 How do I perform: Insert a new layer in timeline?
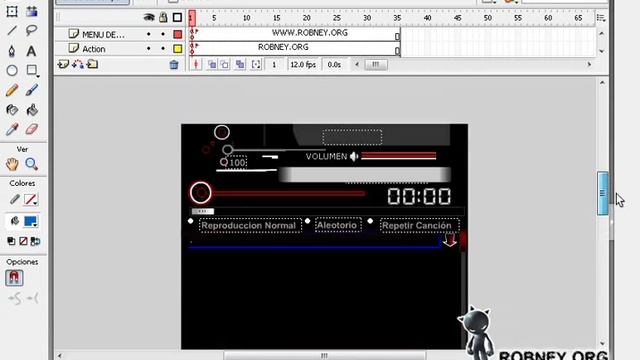coord(63,64)
